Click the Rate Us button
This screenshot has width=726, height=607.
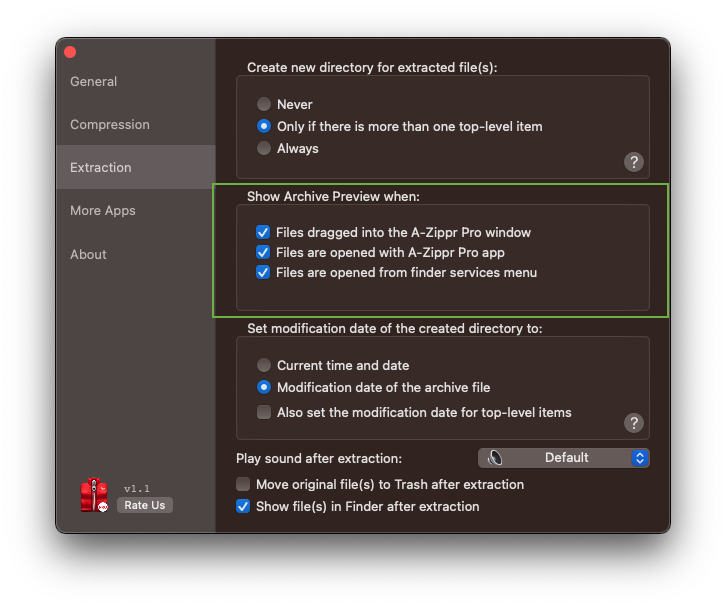(144, 505)
